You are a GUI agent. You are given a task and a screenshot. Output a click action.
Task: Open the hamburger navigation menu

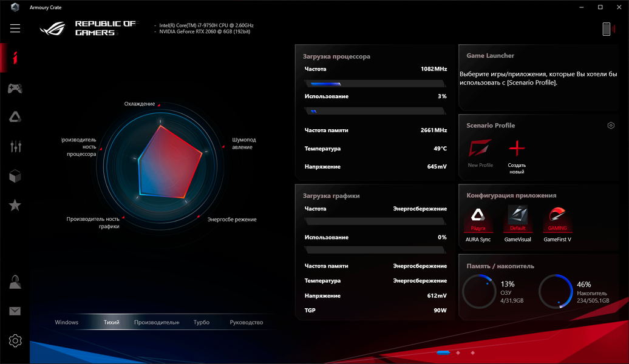coord(15,29)
